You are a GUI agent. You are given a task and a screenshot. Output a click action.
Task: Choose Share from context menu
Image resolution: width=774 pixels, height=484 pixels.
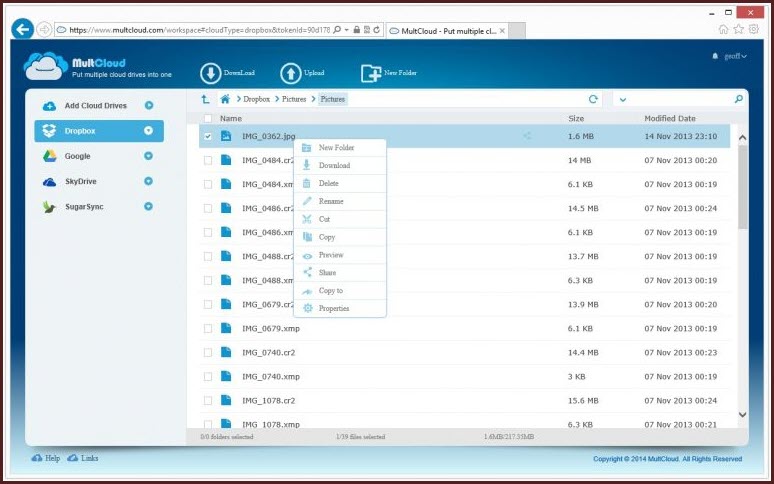point(340,272)
